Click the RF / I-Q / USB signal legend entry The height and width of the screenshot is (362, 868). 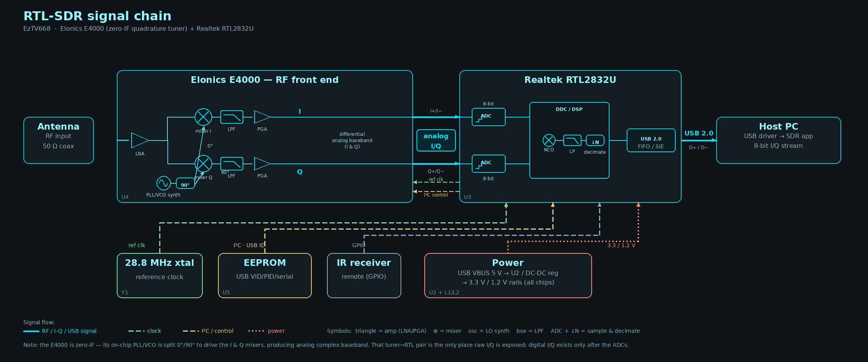(60, 331)
